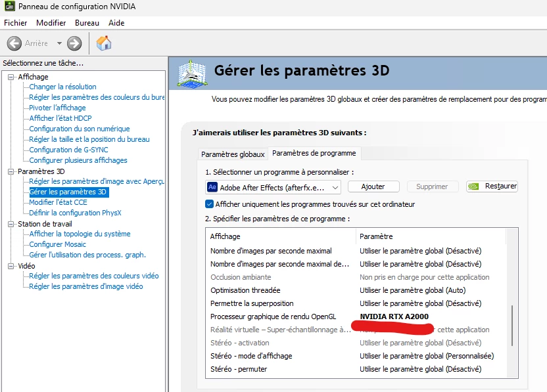The width and height of the screenshot is (547, 392).
Task: Open Régler les paramètres des couleurs vidéo
Action: [94, 276]
